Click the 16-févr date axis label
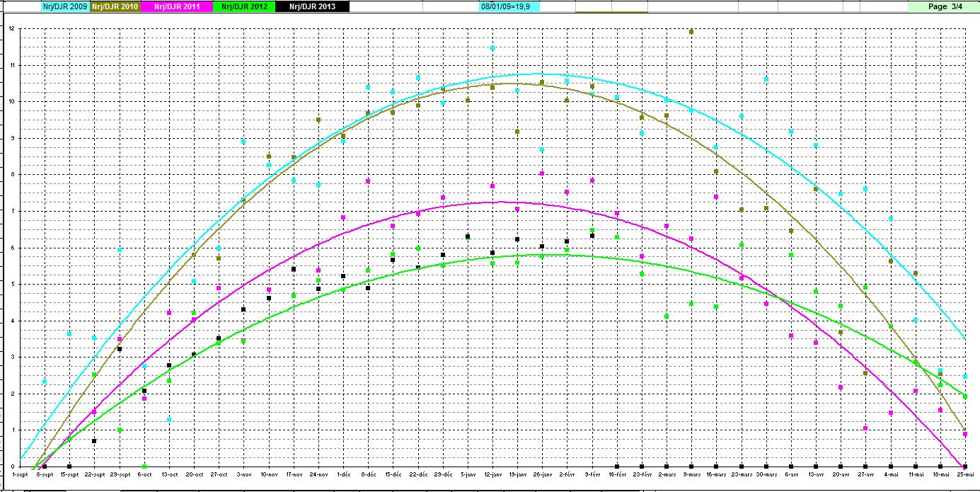Screen dimensions: 980x492 618,474
